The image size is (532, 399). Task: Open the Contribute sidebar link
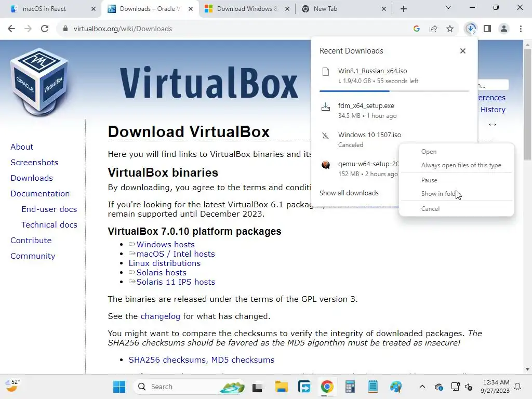pos(31,241)
